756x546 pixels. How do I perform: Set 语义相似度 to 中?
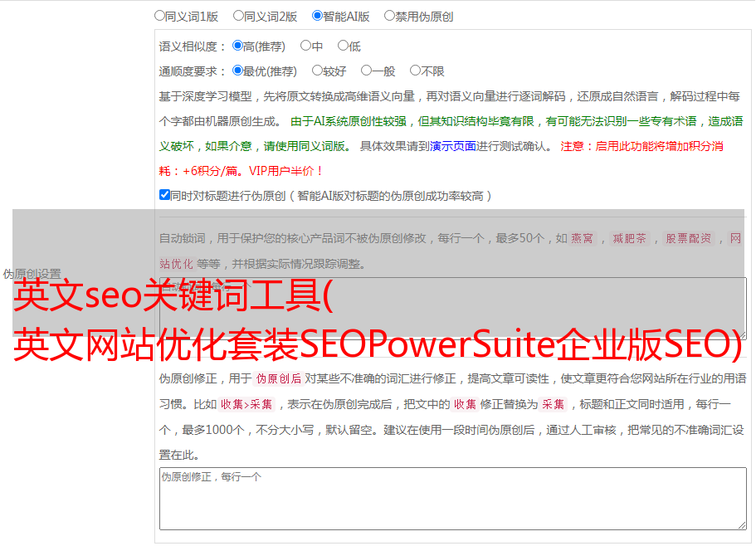(x=305, y=46)
